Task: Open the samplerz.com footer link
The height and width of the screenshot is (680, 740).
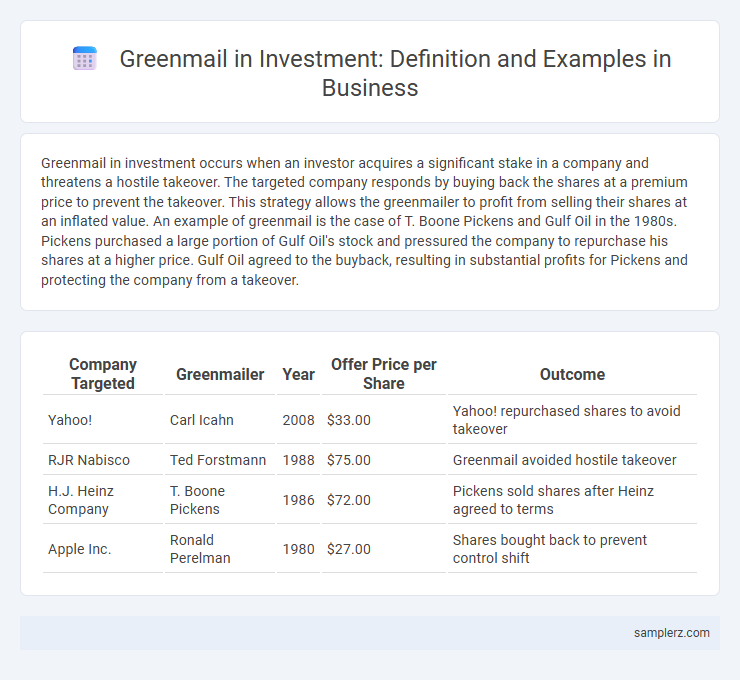Action: tap(672, 633)
